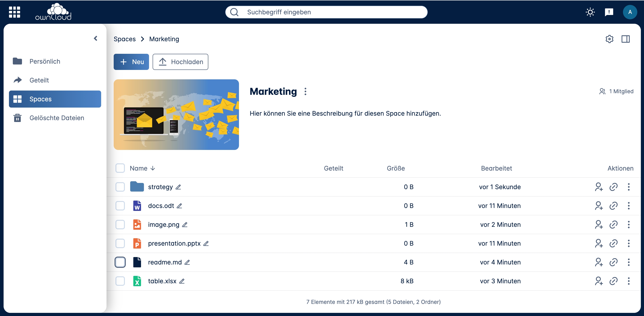The image size is (644, 316).
Task: Open the application switcher grid menu
Action: [14, 12]
